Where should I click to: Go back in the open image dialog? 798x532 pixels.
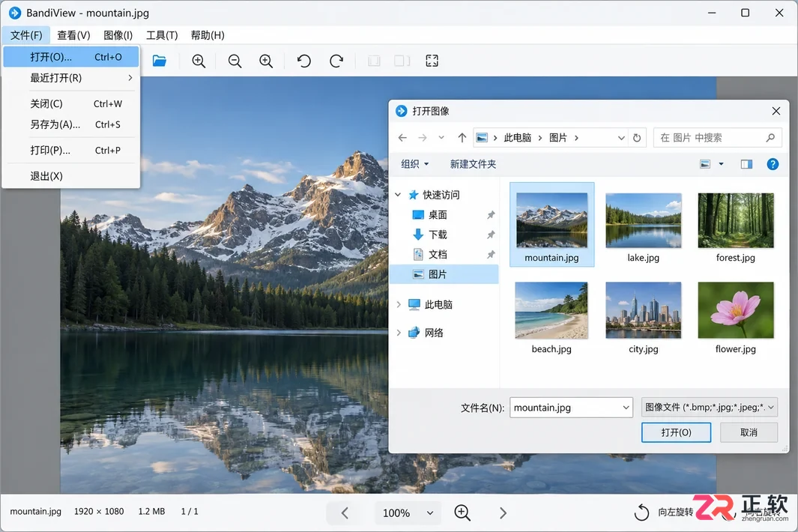point(402,137)
